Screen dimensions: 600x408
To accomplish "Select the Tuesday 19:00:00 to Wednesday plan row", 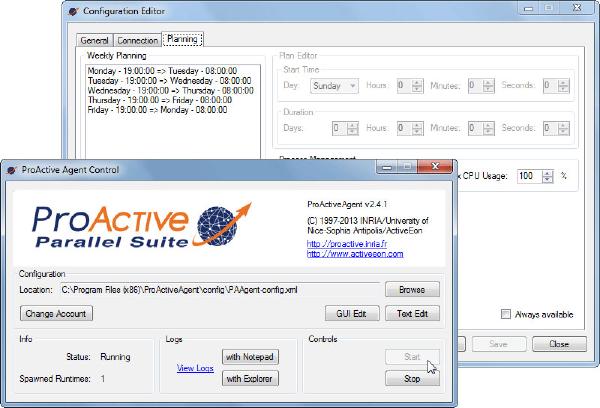I will 169,81.
